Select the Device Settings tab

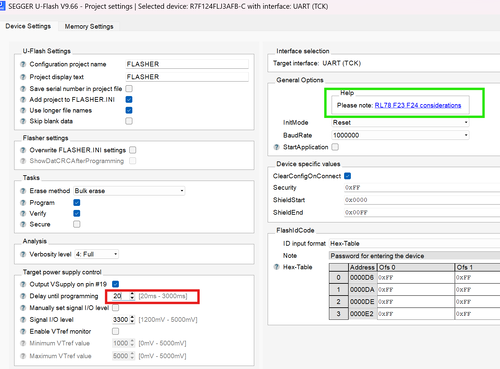click(28, 26)
